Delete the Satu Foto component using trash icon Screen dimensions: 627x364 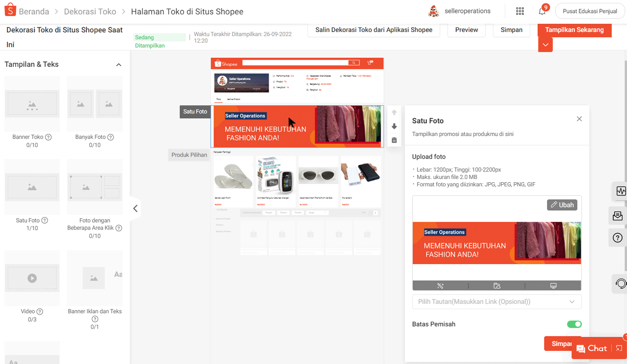[x=394, y=140]
